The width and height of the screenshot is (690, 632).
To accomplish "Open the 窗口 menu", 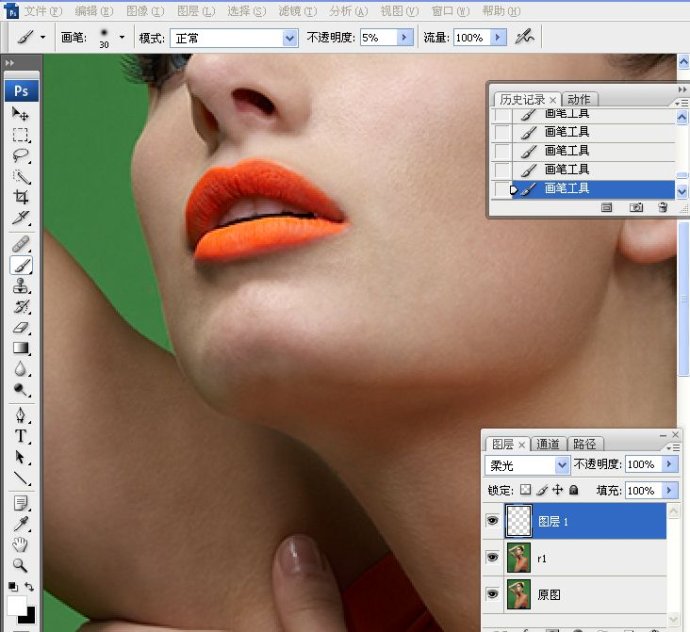I will click(451, 11).
